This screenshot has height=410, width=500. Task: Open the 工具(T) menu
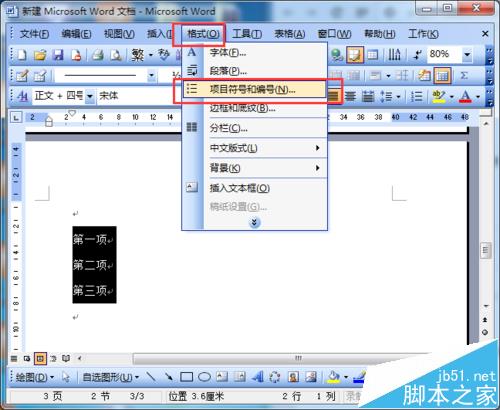(x=247, y=34)
